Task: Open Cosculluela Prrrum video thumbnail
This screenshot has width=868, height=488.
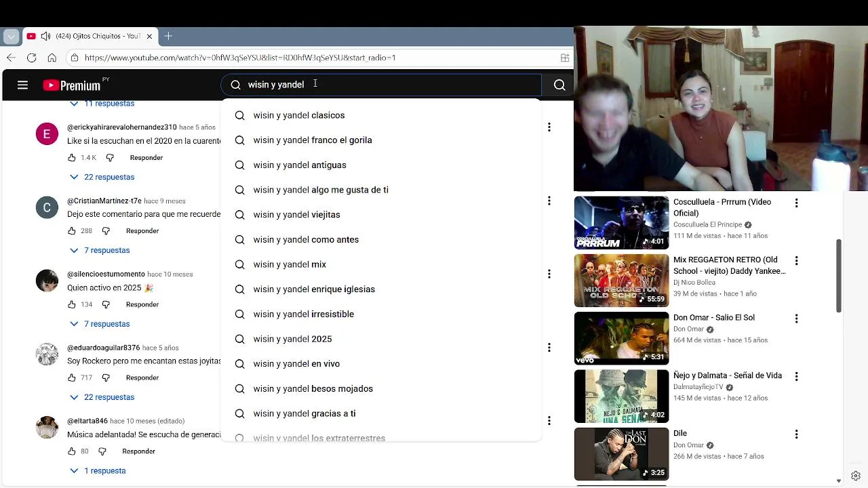Action: point(621,223)
